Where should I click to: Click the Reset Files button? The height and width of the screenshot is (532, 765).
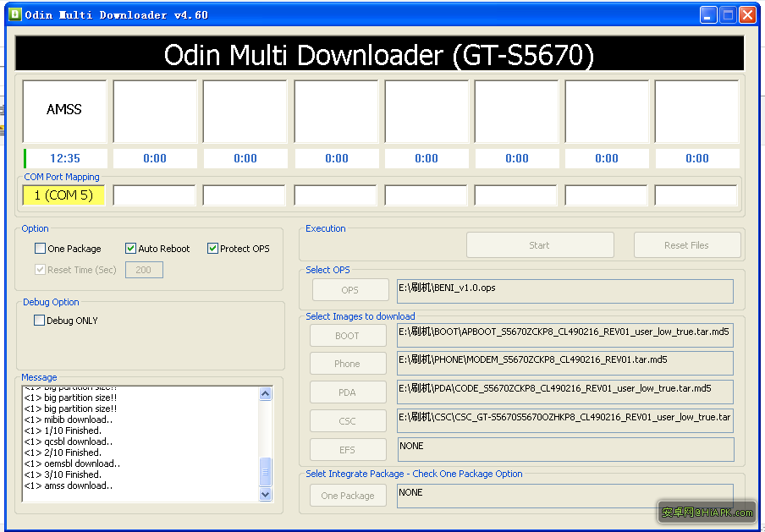pyautogui.click(x=686, y=245)
